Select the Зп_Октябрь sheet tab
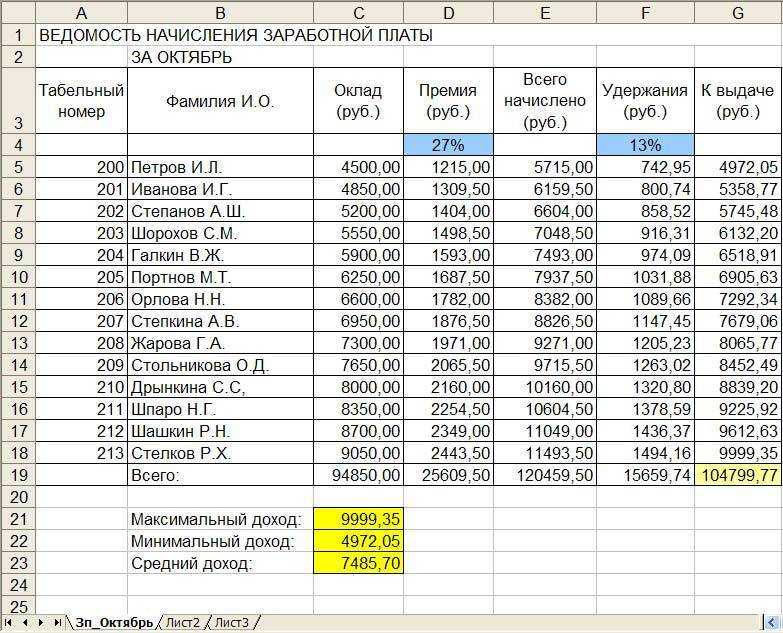The width and height of the screenshot is (783, 633). [x=114, y=623]
